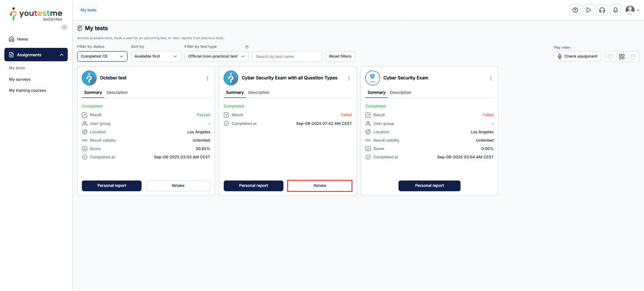Viewport: 644px width, 291px height.
Task: Switch to table list view icon
Action: (x=611, y=57)
